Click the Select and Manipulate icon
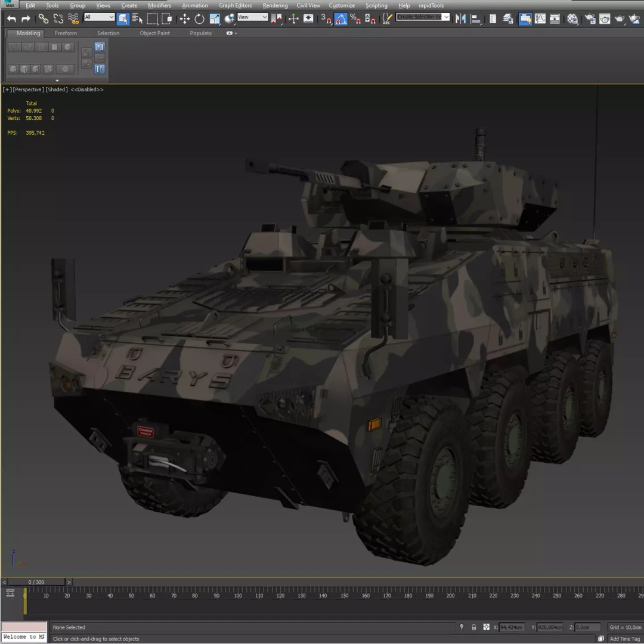Screen dimensions: 644x644 [293, 19]
